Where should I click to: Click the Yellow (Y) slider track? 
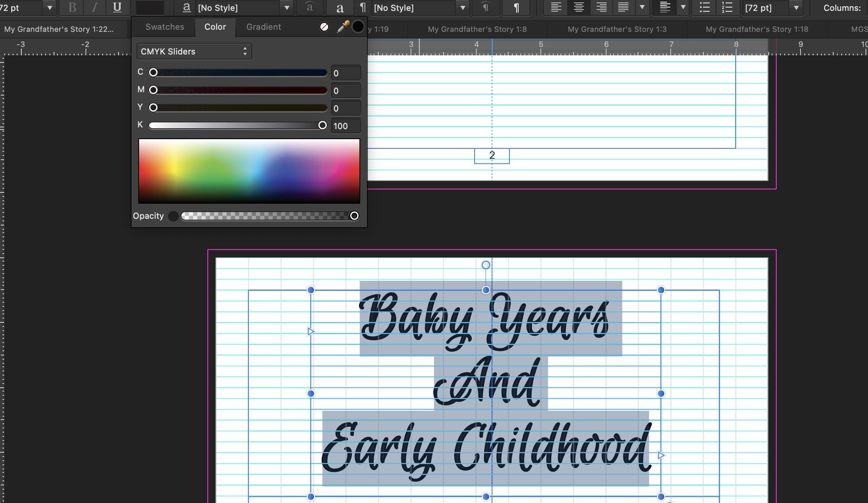pos(238,108)
